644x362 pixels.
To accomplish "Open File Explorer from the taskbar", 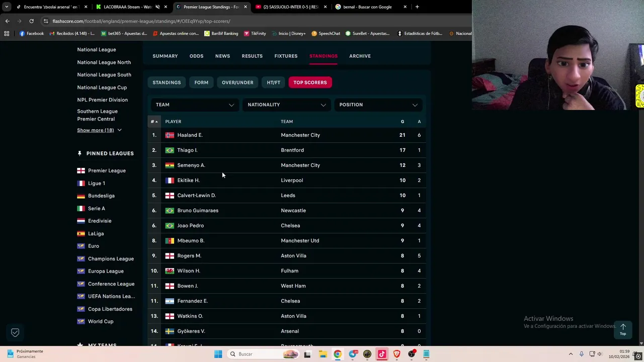I will pyautogui.click(x=323, y=354).
